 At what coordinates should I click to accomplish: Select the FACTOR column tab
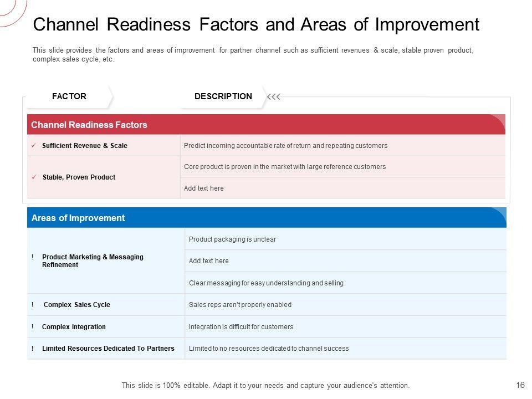(x=69, y=96)
